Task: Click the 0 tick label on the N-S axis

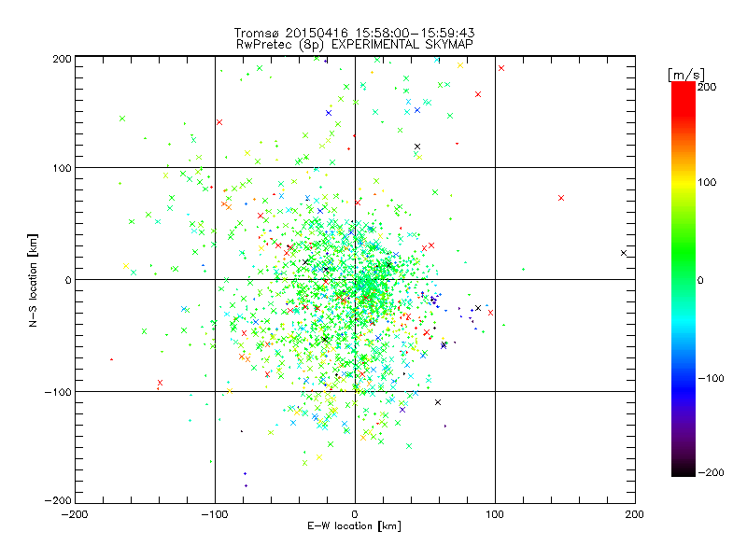Action: pyautogui.click(x=68, y=280)
